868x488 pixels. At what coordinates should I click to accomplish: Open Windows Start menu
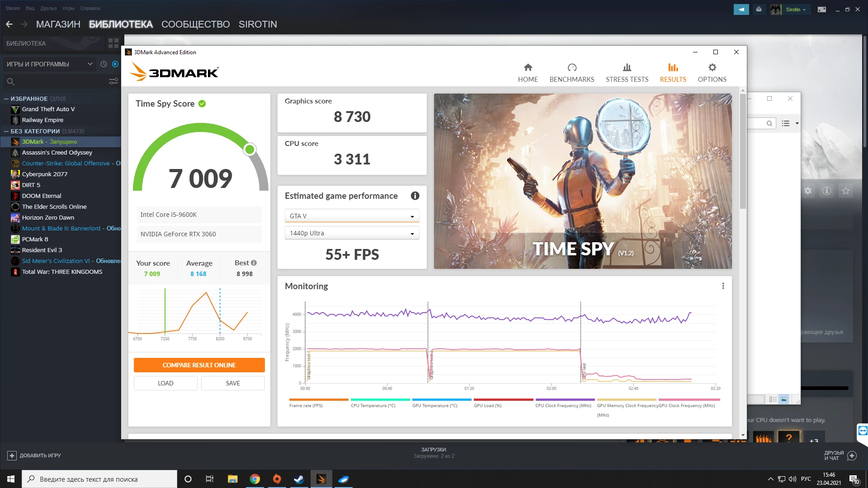click(x=11, y=479)
